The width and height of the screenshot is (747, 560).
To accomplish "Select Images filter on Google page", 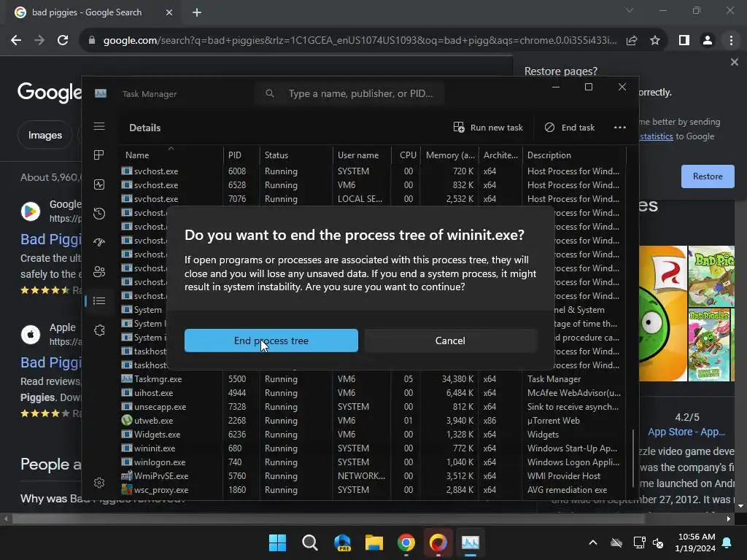I will pos(44,135).
